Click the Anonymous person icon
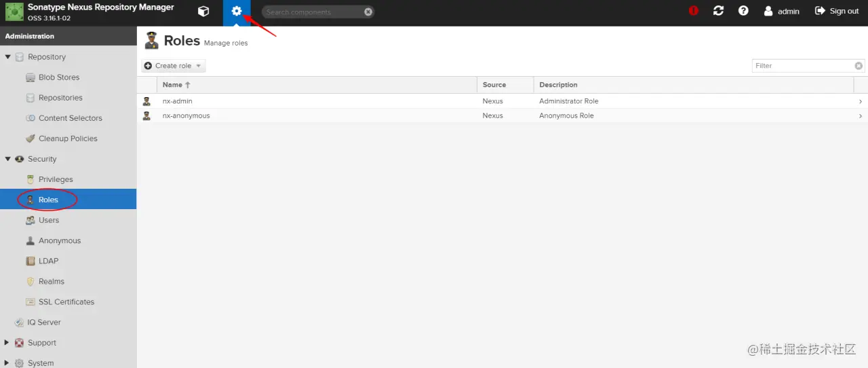 [31, 240]
